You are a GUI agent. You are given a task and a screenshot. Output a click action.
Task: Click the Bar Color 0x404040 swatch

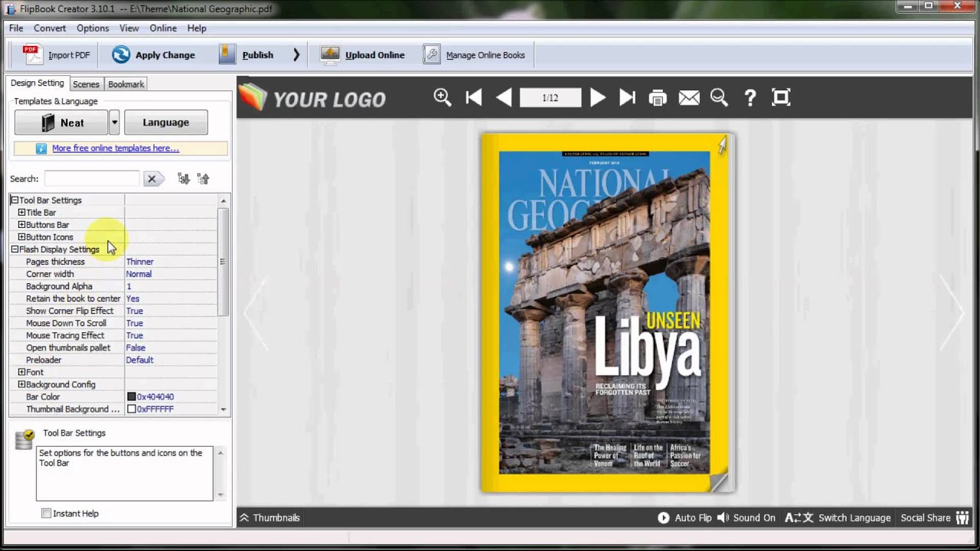pos(131,396)
